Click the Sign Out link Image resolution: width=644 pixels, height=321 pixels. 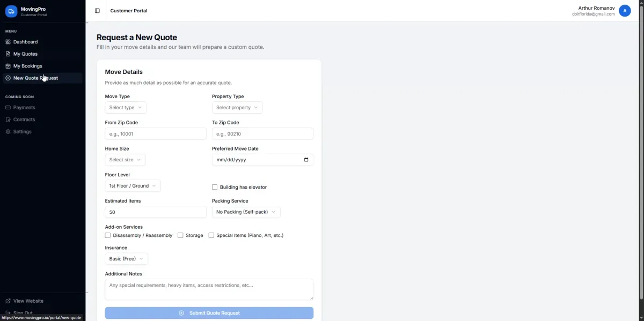(x=23, y=313)
